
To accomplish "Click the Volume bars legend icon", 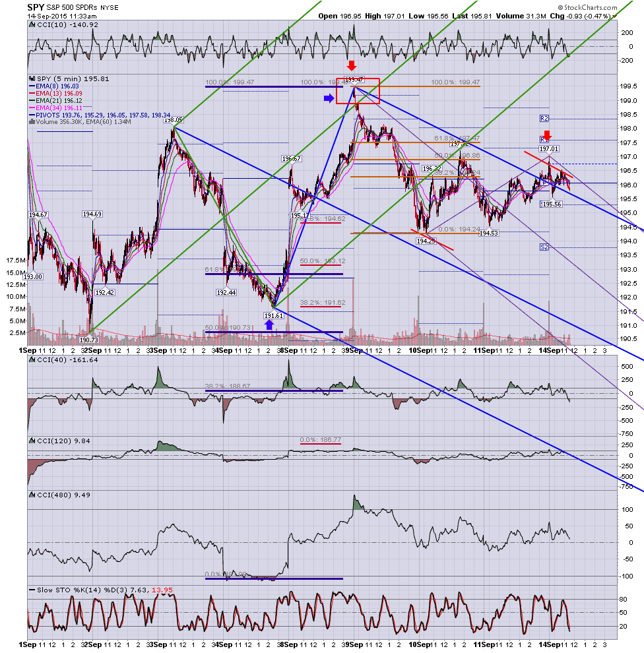I will click(x=32, y=122).
